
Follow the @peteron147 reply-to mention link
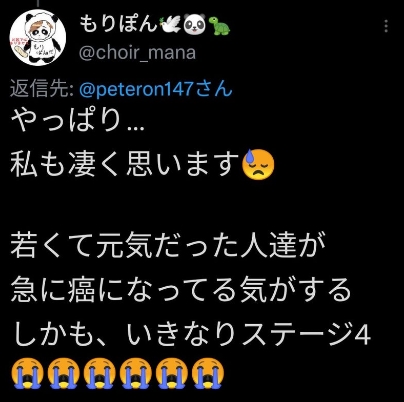[x=137, y=89]
